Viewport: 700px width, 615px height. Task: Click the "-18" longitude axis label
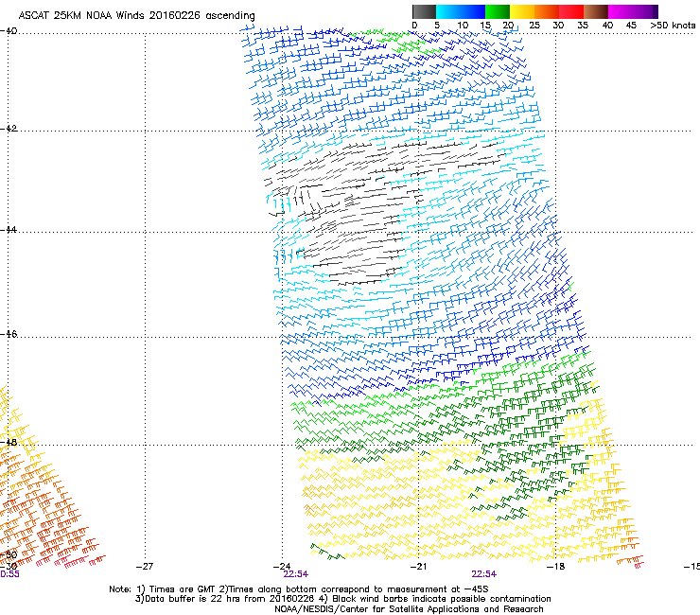(556, 567)
